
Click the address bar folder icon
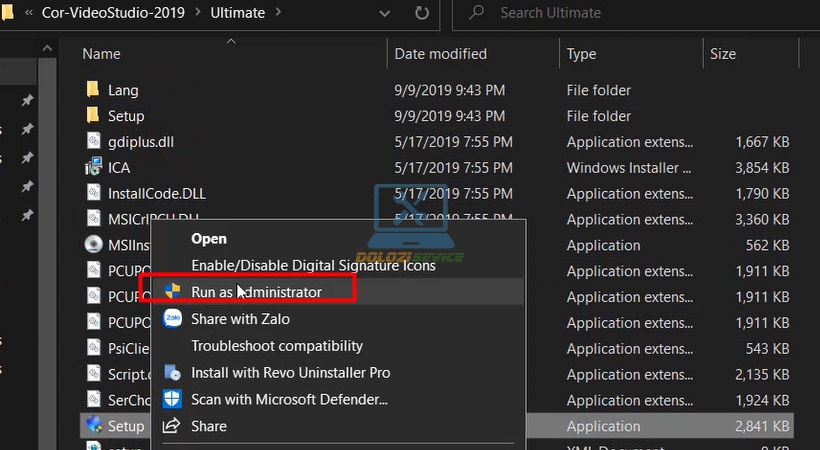[7, 12]
